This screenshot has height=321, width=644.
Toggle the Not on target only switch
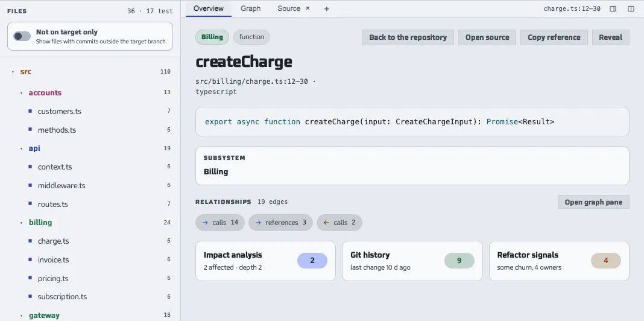pos(22,37)
